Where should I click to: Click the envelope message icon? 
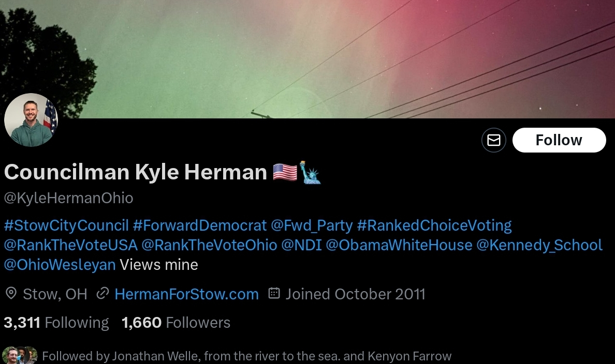[x=493, y=140]
